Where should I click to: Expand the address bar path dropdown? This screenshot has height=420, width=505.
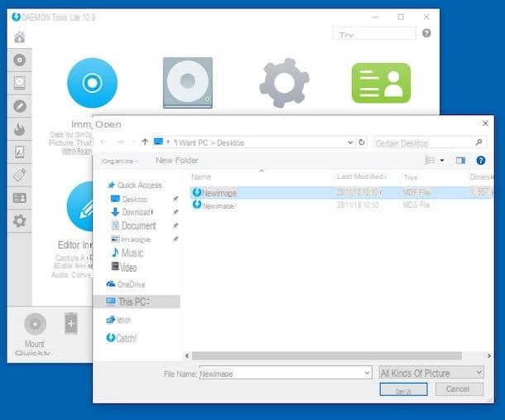[350, 142]
